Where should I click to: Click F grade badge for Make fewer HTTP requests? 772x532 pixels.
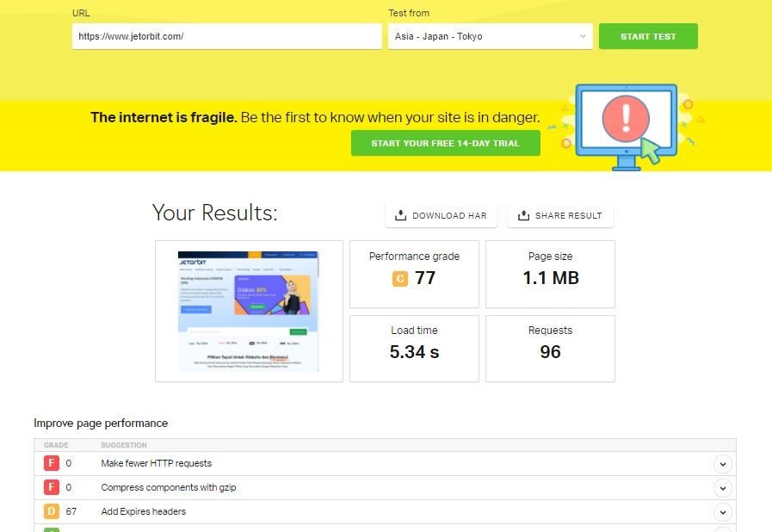[51, 463]
